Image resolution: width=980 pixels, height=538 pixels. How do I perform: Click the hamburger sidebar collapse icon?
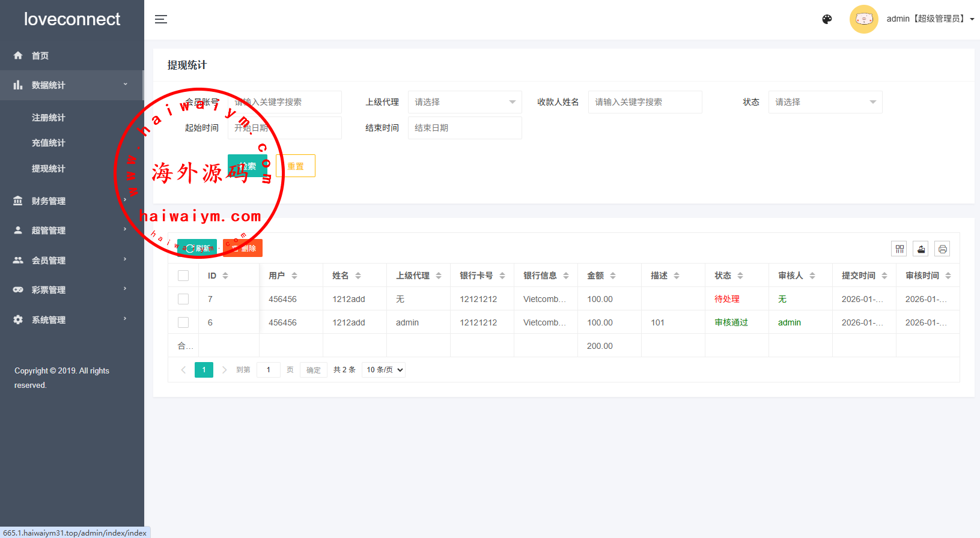click(x=161, y=19)
